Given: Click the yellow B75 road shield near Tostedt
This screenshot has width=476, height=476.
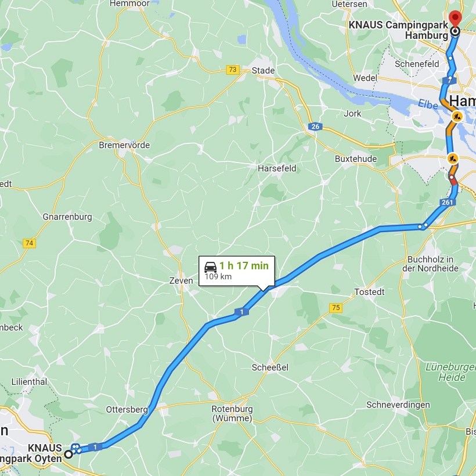Looking at the screenshot, I should click(x=336, y=308).
